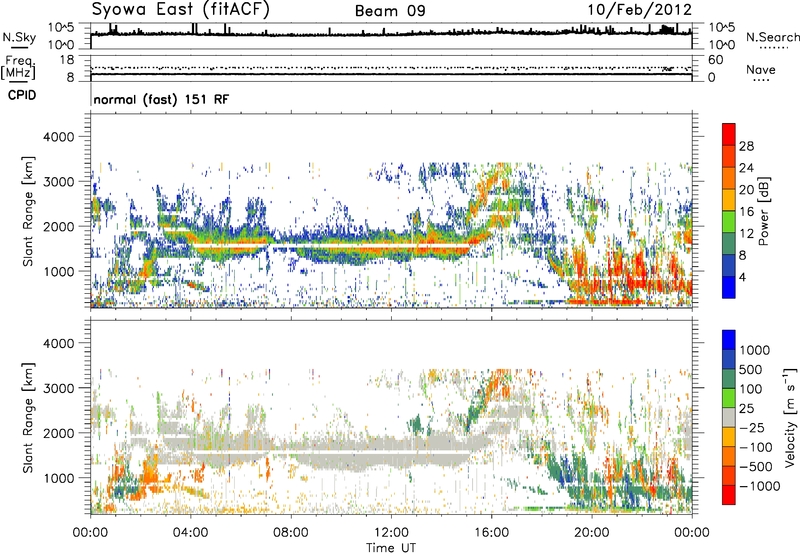Select the "N.Search" legend label
800x554 pixels.
click(772, 37)
